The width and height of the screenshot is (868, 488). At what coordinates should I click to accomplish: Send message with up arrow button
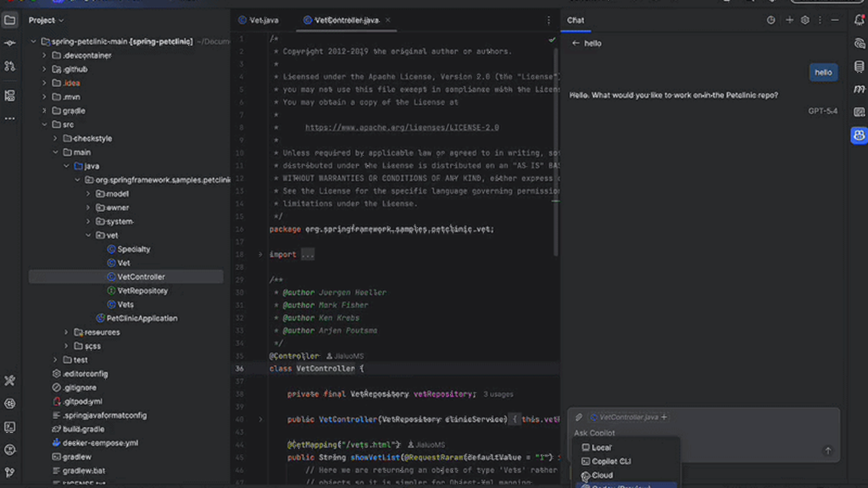click(x=828, y=451)
